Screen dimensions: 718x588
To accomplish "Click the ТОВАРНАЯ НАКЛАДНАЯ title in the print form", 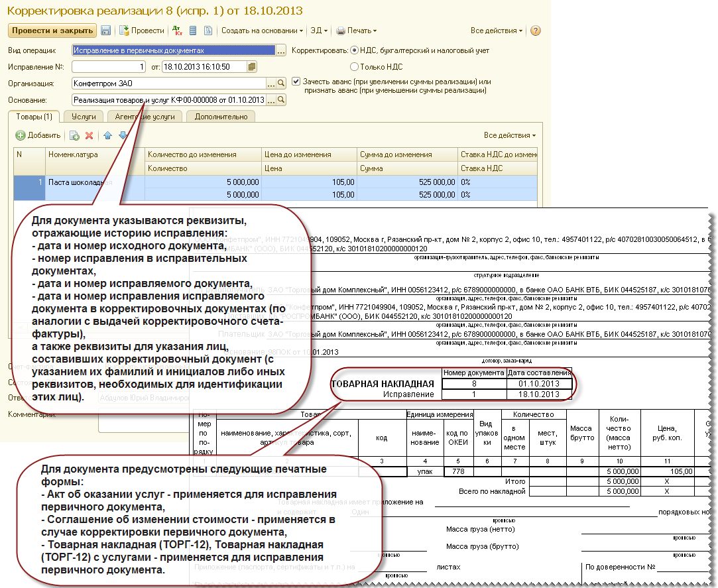I will 383,384.
